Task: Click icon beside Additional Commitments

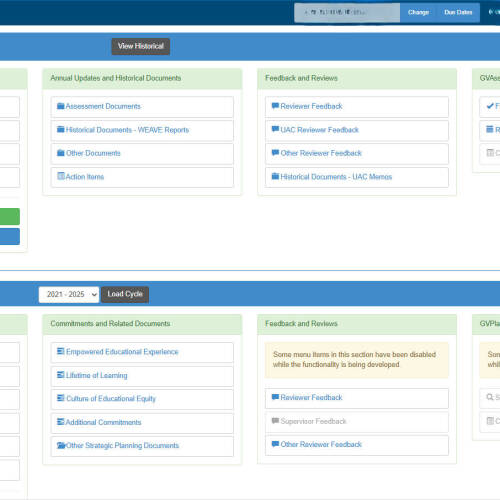Action: pos(61,422)
